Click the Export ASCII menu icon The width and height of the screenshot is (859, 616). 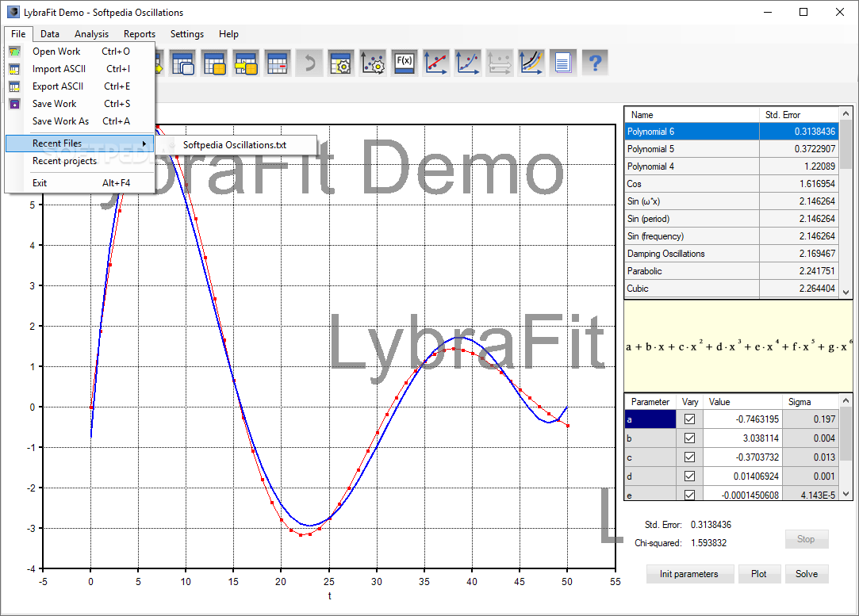click(15, 86)
